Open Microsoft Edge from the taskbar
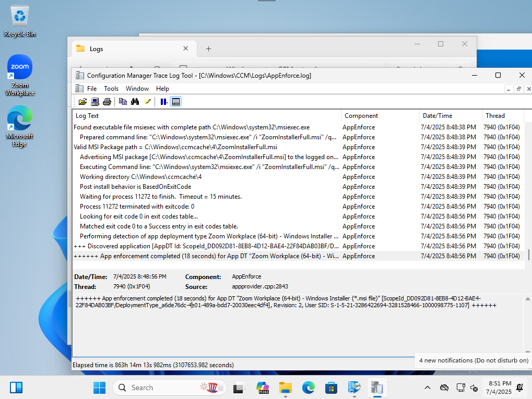 309,388
